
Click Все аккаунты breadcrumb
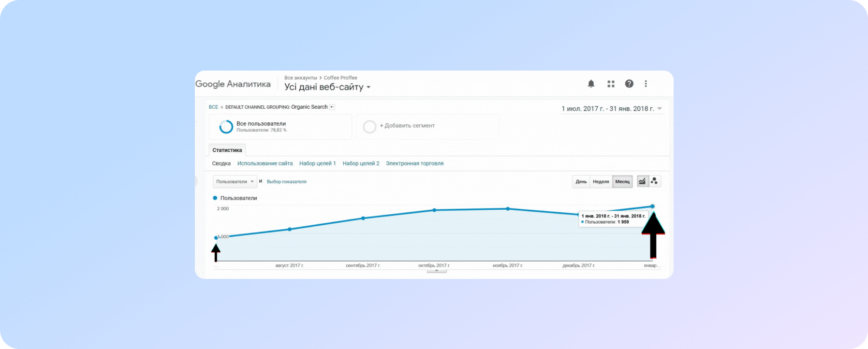(x=301, y=78)
